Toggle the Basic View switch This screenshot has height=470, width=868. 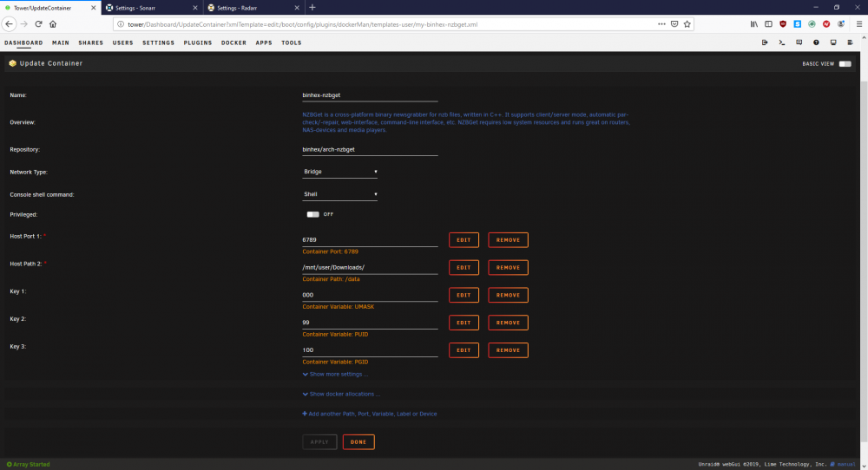(x=845, y=63)
